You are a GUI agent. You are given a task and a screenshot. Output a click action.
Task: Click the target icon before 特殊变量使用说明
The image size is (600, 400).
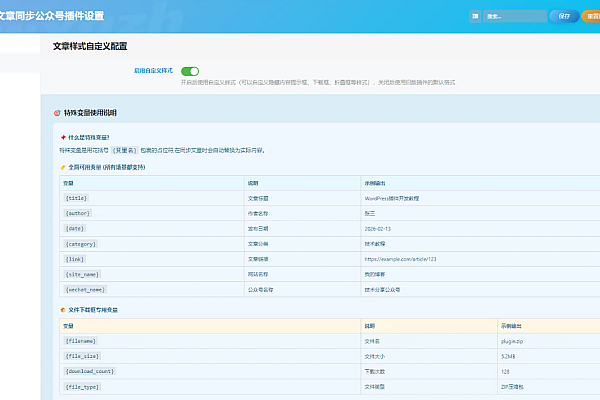click(x=57, y=113)
